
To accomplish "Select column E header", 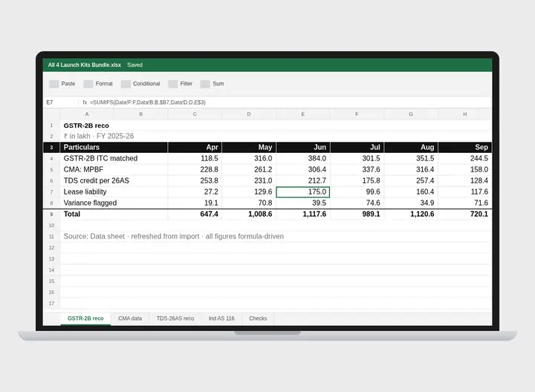I will coord(303,114).
